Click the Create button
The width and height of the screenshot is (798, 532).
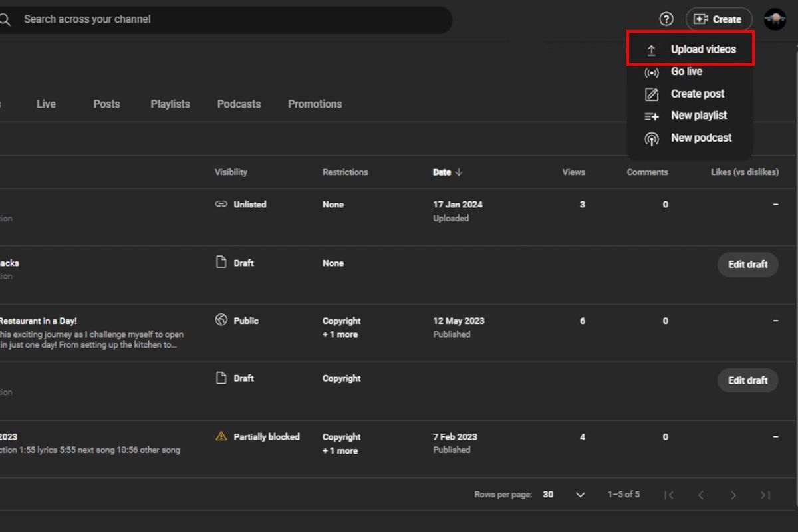click(719, 19)
